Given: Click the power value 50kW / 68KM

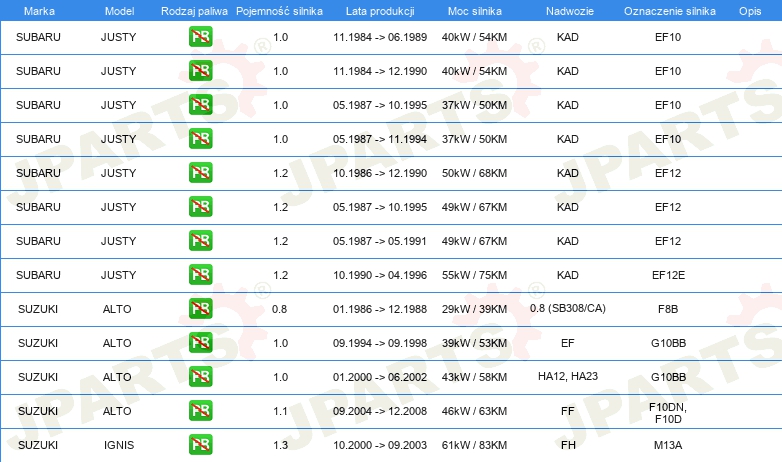Looking at the screenshot, I should [x=474, y=173].
